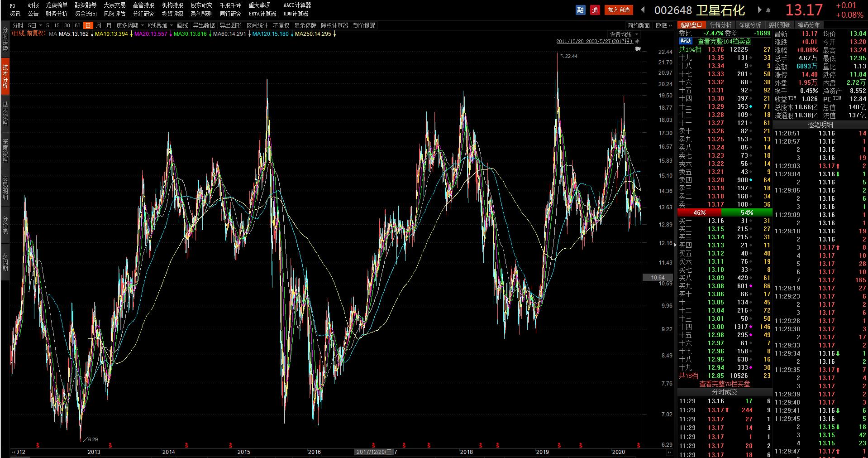This screenshot has height=458, width=868.
Task: Click the blue 融 margin trading badge
Action: (x=580, y=10)
